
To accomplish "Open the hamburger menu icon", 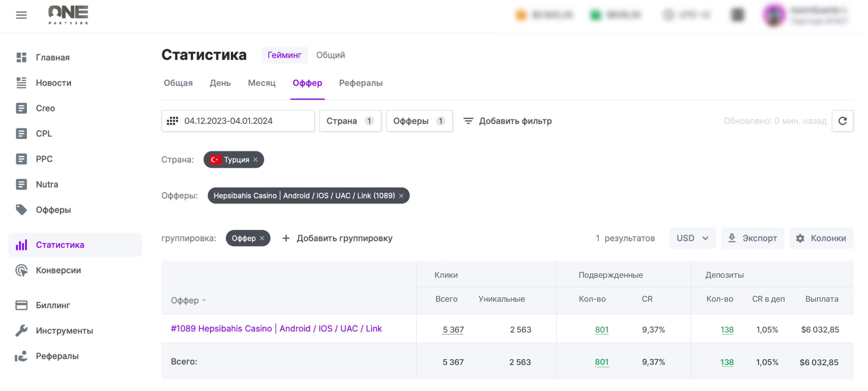I will 21,15.
